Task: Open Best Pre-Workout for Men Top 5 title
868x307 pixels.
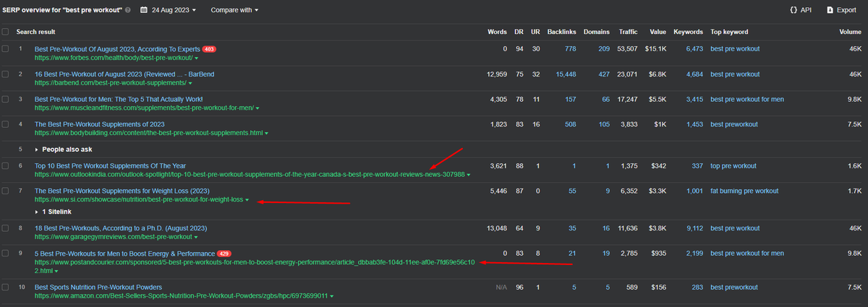Action: click(119, 99)
